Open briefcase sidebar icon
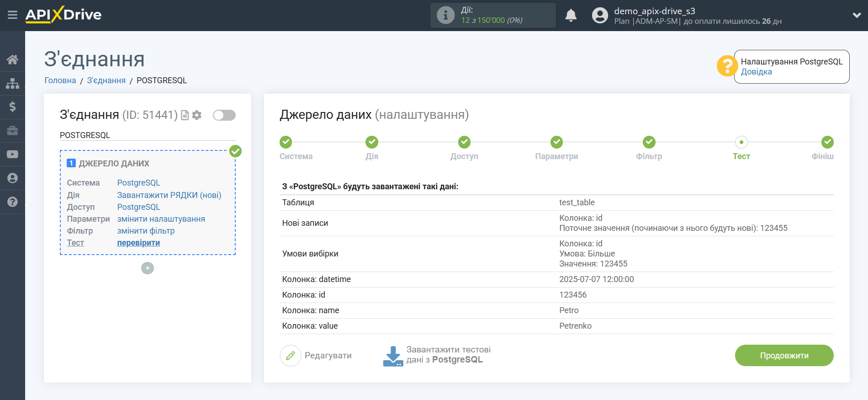The image size is (868, 400). point(12,131)
